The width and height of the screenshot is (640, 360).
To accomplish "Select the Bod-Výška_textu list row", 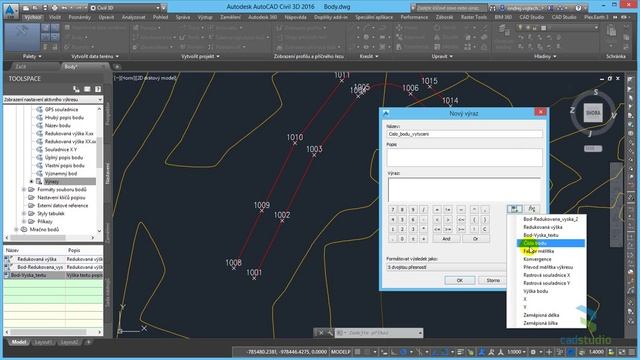I will [53, 275].
